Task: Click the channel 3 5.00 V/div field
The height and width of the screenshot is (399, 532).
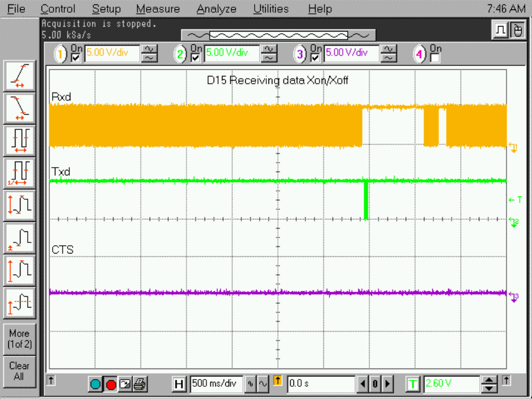Action: click(352, 53)
